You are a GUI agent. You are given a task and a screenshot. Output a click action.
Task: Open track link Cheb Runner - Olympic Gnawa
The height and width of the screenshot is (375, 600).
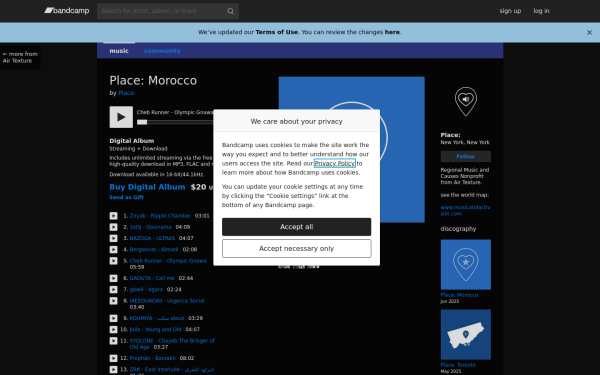[x=168, y=261]
